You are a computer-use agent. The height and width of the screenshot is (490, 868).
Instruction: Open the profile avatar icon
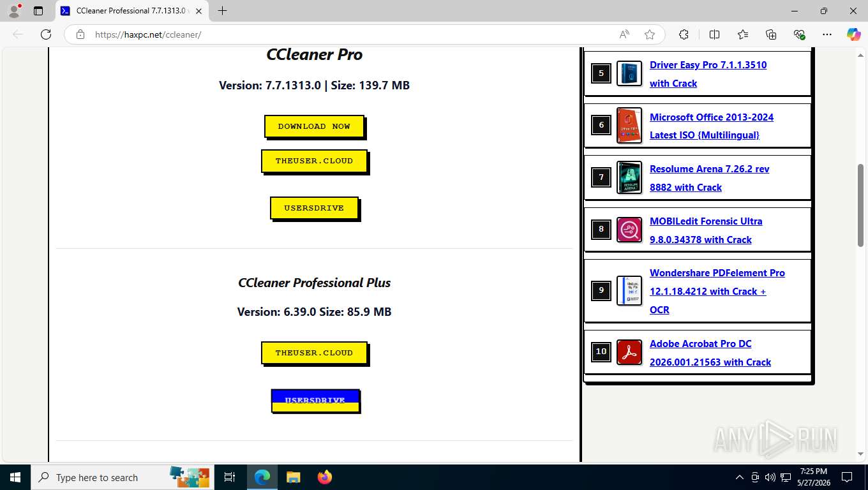(x=14, y=11)
